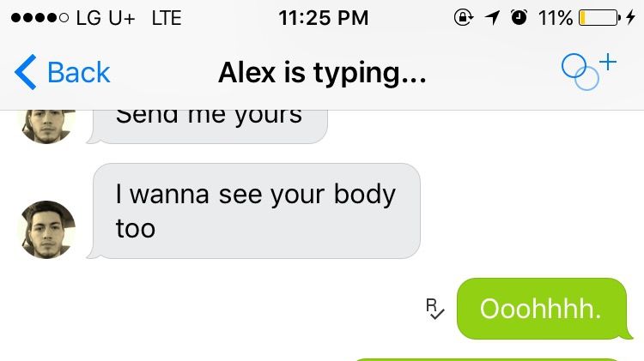Tap the rotation lock status icon
Viewport: 644px width, 361px height.
[464, 18]
